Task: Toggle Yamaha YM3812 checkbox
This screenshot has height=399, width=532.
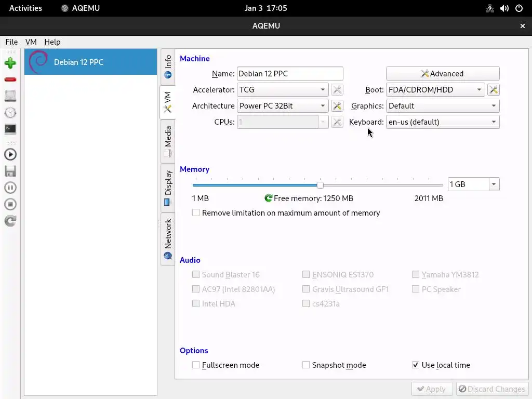Action: [416, 274]
